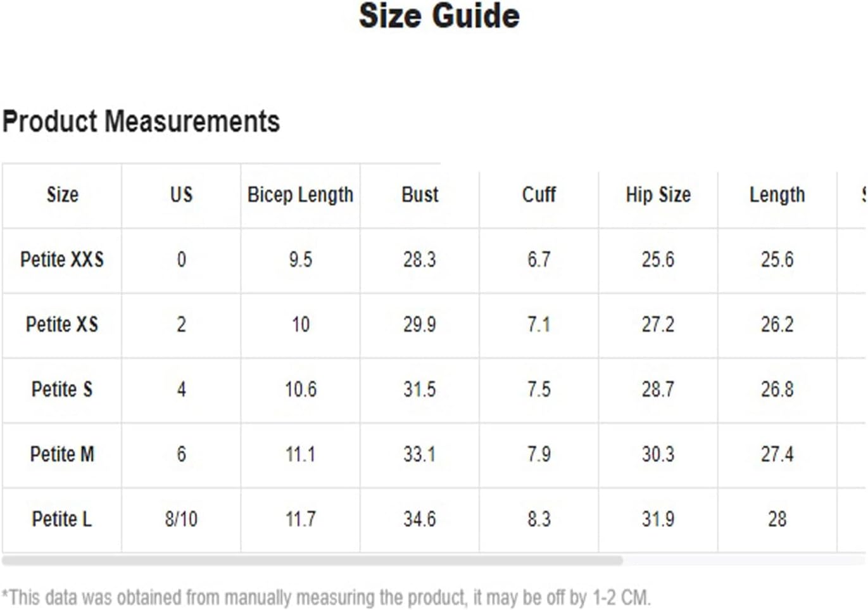This screenshot has height=610, width=868.
Task: Select the Petite M row label
Action: point(62,455)
